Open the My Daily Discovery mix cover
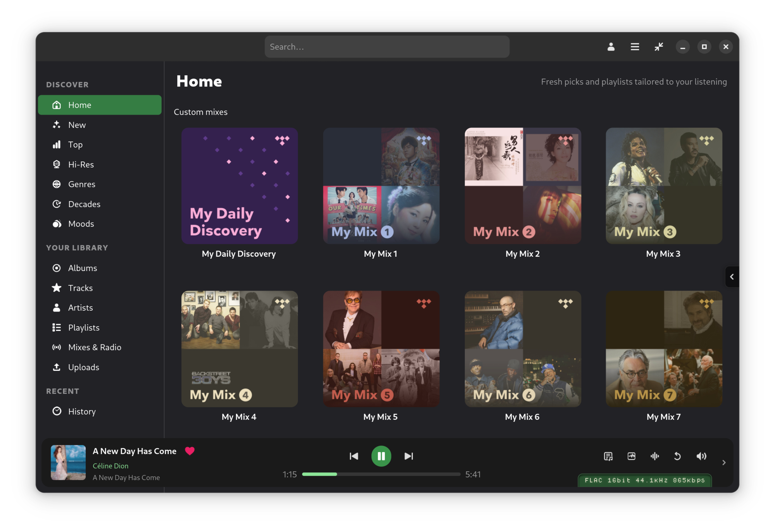 point(240,186)
